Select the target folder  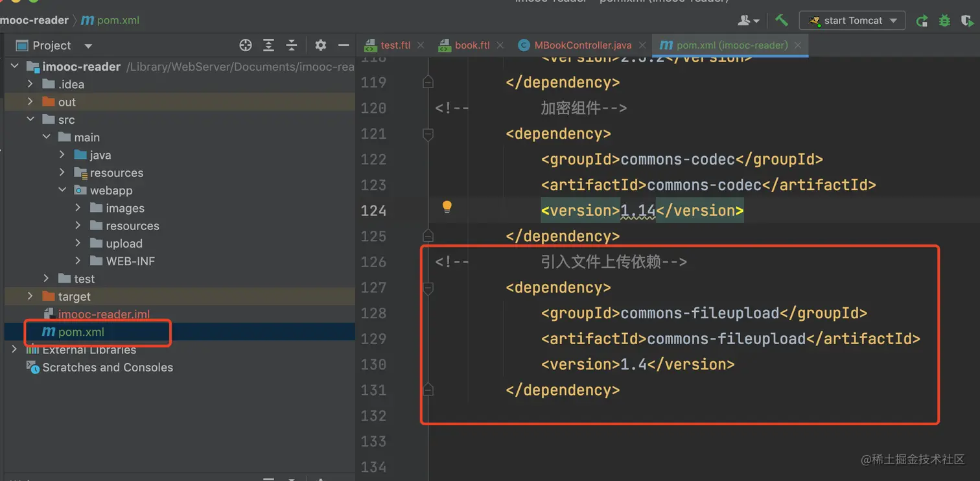tap(75, 296)
